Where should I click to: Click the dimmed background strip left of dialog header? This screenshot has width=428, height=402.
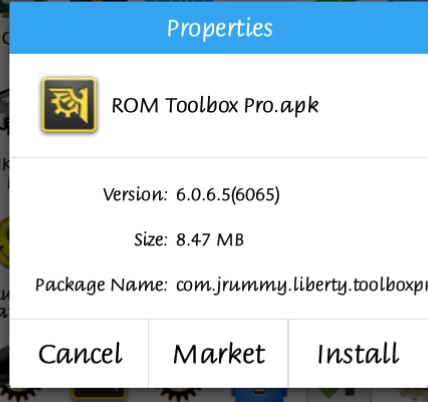pyautogui.click(x=5, y=27)
